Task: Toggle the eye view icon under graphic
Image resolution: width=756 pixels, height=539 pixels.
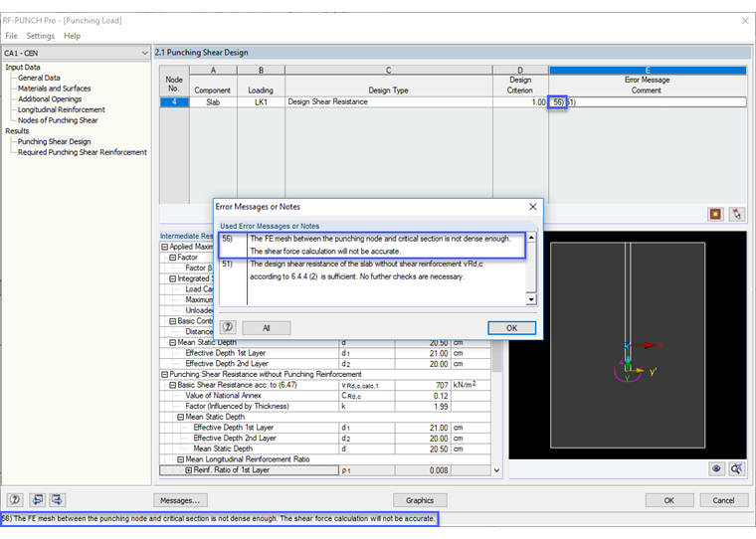Action: [x=716, y=468]
